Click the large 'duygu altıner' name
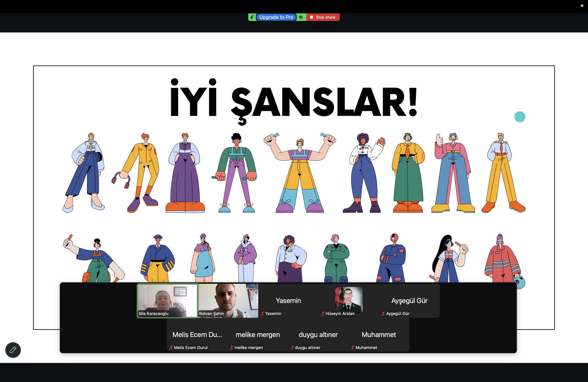Screen dimensions: 588x382 318,335
